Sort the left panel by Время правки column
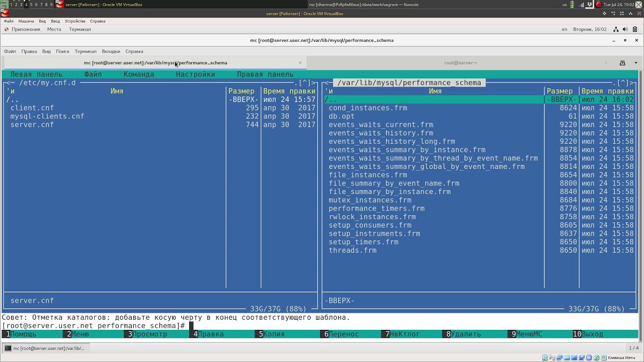 (x=289, y=91)
